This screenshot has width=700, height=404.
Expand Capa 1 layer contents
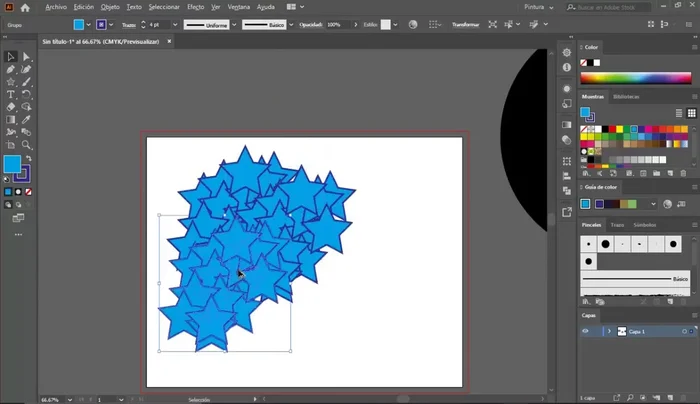608,331
